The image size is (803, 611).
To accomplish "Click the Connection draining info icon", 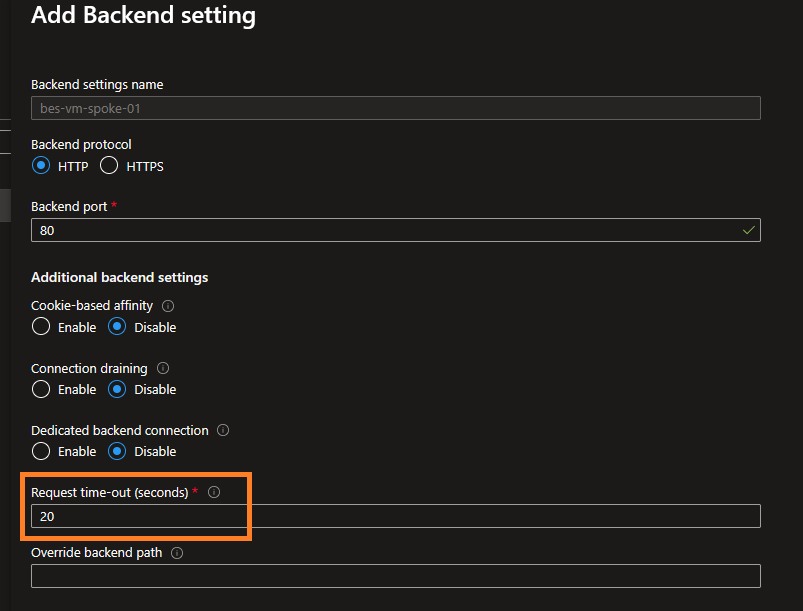I will [163, 368].
